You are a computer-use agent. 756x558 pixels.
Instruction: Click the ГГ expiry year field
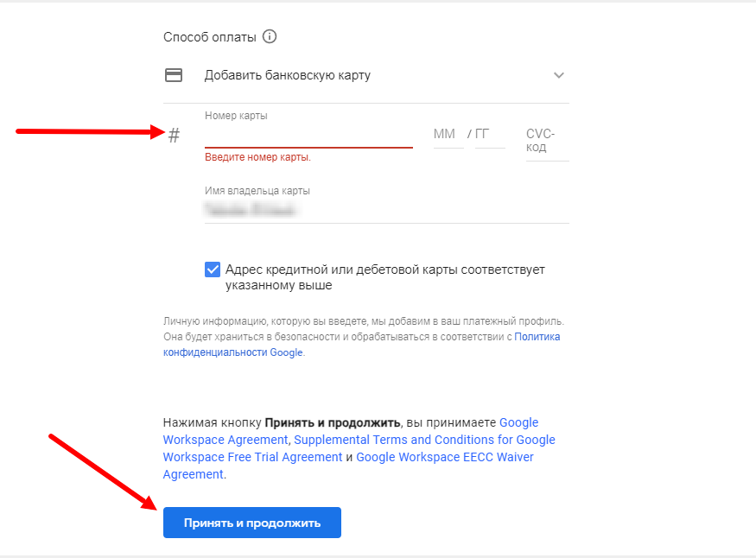(x=489, y=135)
